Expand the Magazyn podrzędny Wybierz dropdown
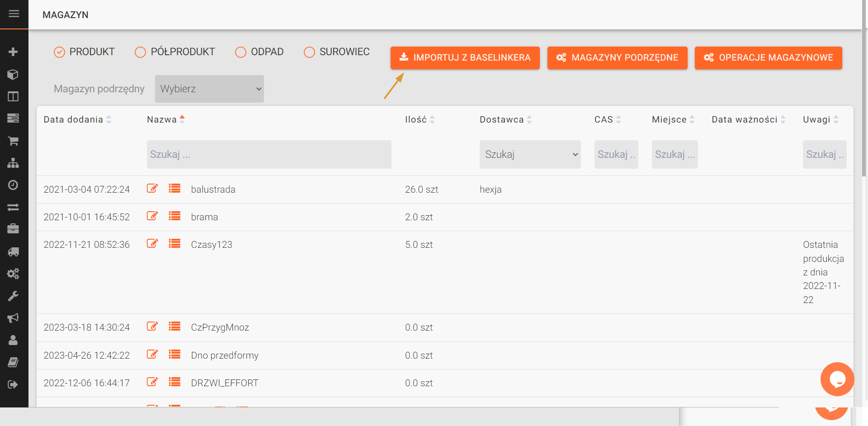 click(x=209, y=89)
